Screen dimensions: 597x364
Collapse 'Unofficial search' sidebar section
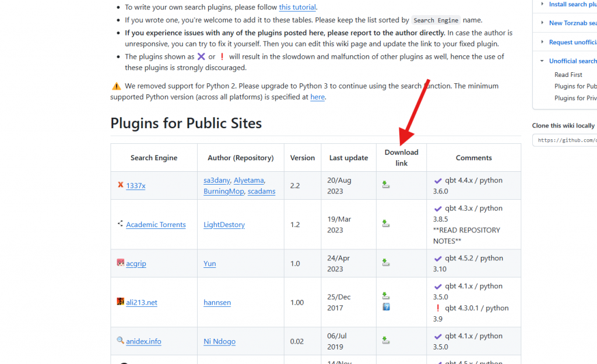(542, 61)
